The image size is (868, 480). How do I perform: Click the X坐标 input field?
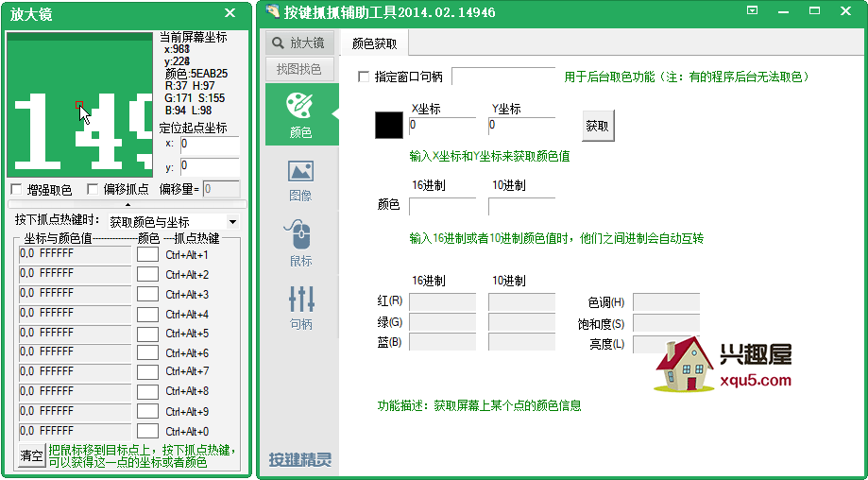[x=442, y=126]
